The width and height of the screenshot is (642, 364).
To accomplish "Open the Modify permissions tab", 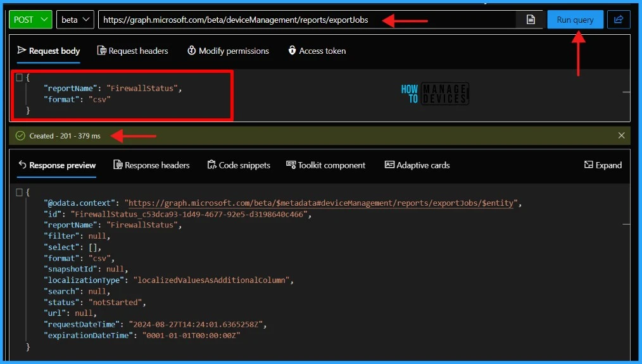I will [228, 51].
